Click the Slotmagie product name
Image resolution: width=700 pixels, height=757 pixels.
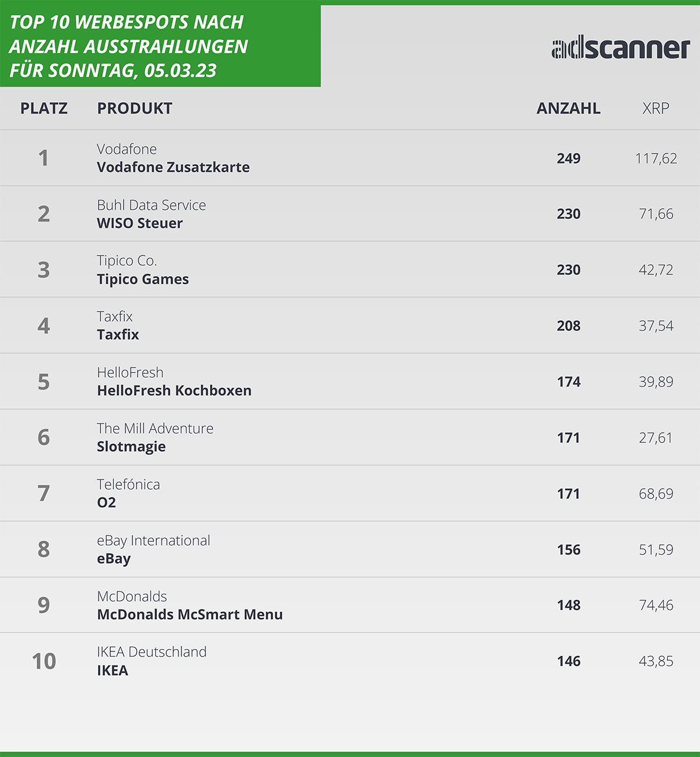[x=131, y=447]
